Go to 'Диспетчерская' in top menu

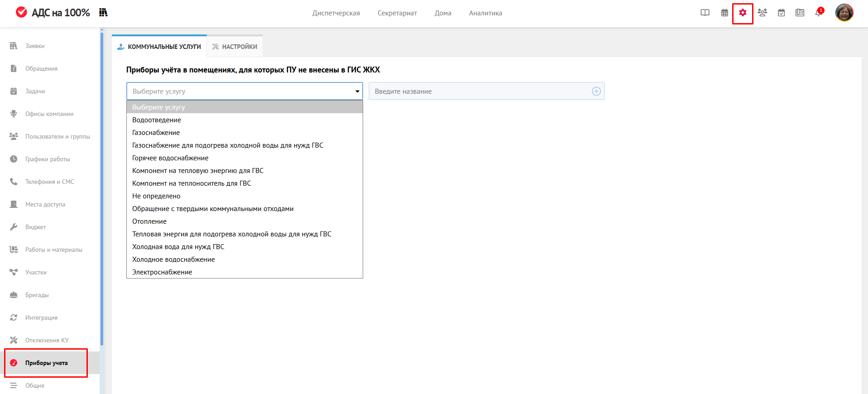pos(336,13)
